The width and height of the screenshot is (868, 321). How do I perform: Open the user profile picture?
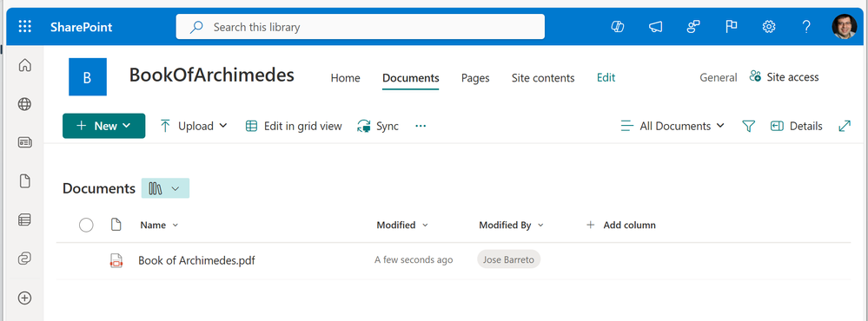(845, 27)
